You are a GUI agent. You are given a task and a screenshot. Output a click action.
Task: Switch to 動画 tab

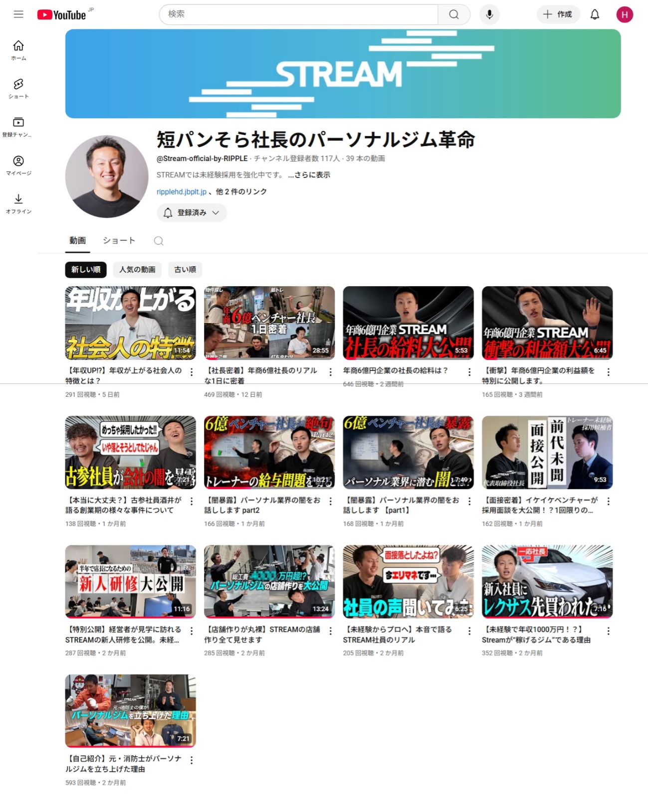[x=77, y=241]
